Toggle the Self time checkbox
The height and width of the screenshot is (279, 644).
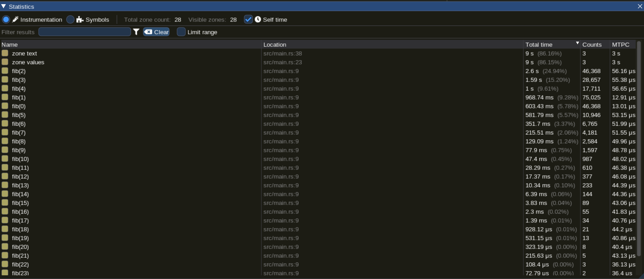pyautogui.click(x=248, y=19)
